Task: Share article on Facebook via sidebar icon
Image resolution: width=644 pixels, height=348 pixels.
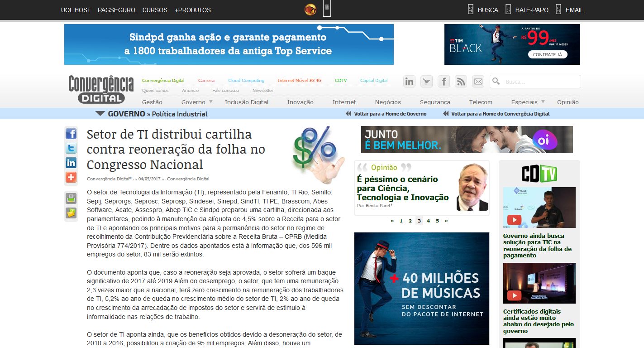Action: tap(71, 134)
